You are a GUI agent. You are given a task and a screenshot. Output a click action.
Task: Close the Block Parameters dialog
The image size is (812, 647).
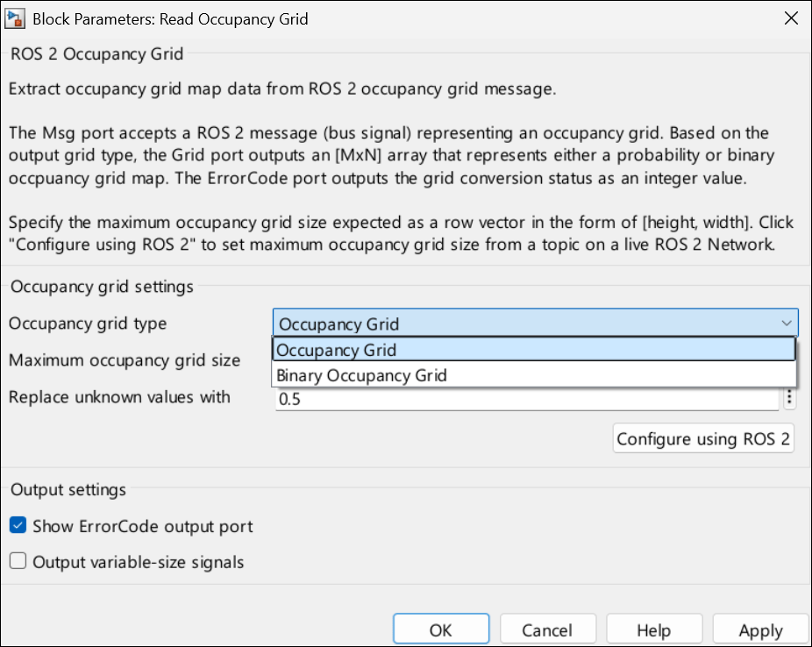coord(790,18)
